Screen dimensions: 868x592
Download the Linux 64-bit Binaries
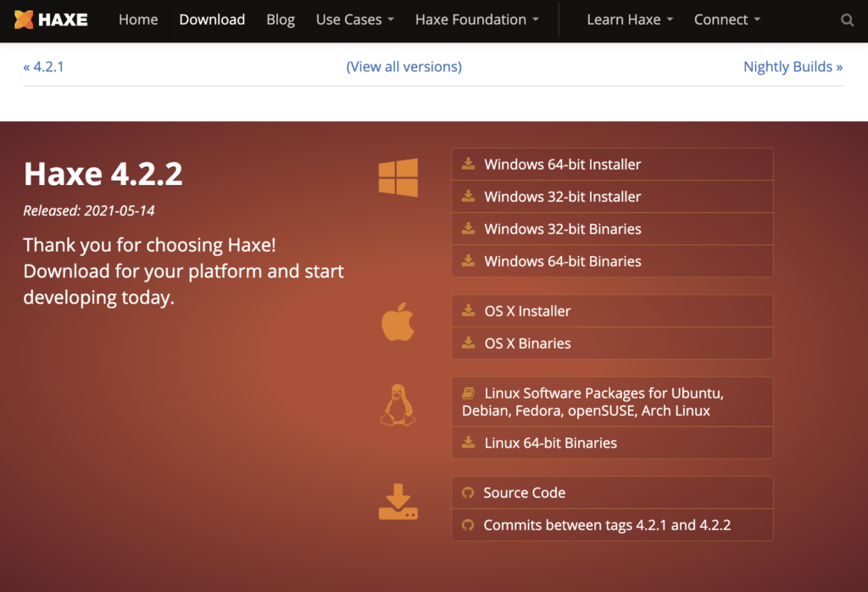(x=612, y=443)
